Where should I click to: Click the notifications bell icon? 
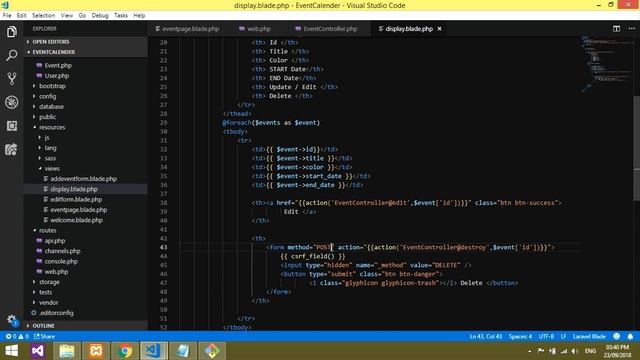click(630, 336)
